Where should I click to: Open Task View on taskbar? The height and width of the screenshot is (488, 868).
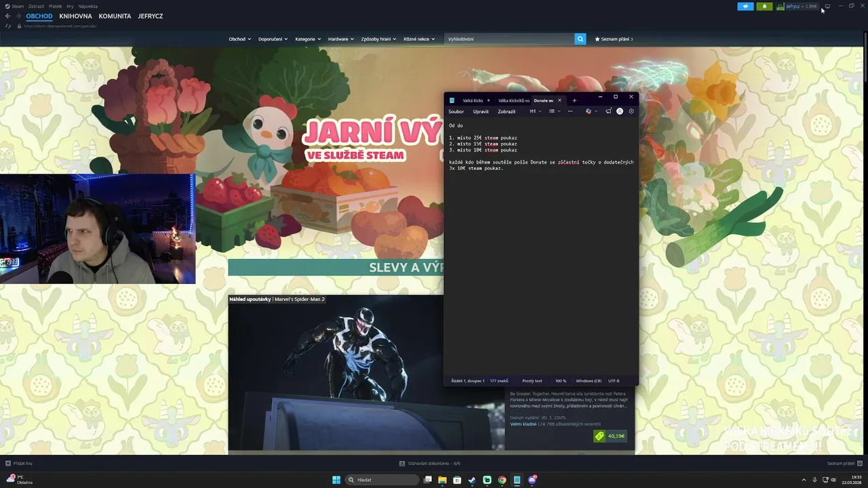coord(428,480)
